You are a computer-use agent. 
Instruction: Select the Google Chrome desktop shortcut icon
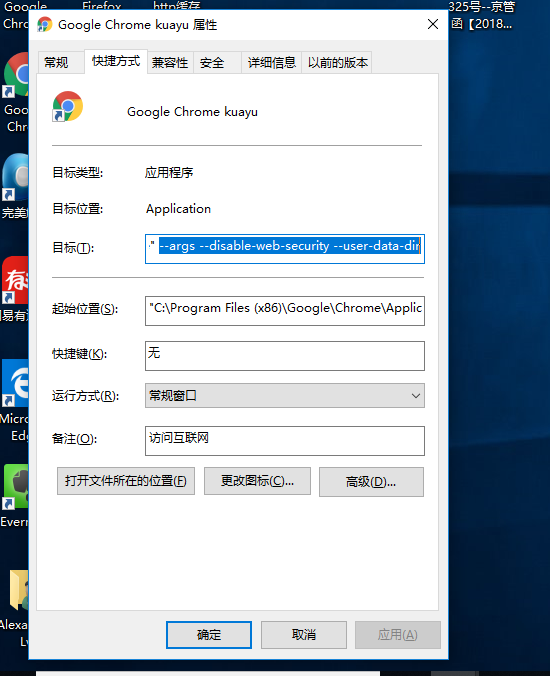click(x=16, y=75)
